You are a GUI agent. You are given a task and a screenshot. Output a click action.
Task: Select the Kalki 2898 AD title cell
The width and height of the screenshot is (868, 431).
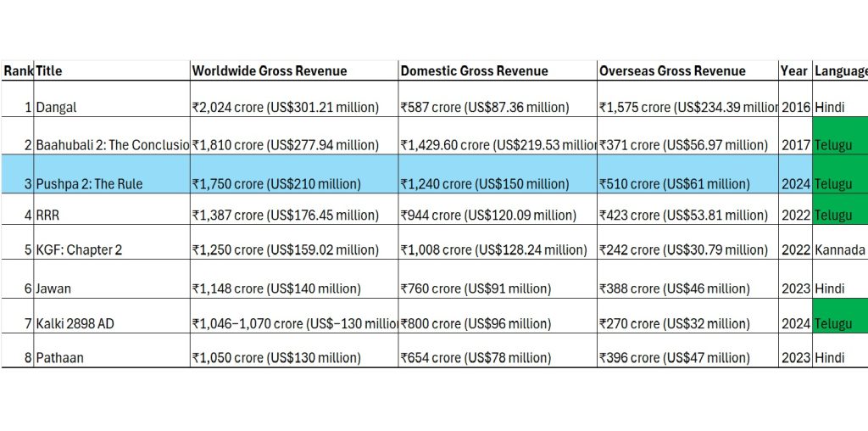(x=112, y=316)
